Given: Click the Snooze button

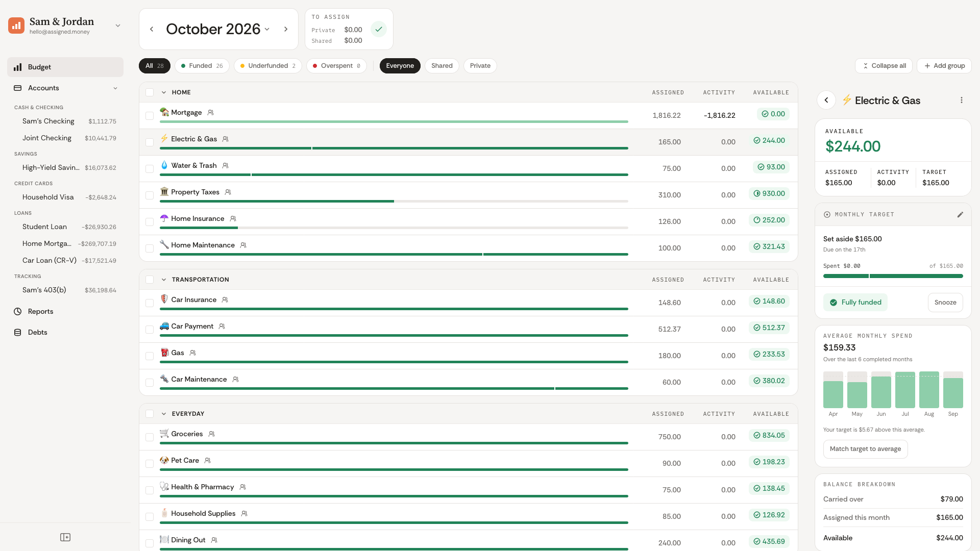Looking at the screenshot, I should 945,303.
